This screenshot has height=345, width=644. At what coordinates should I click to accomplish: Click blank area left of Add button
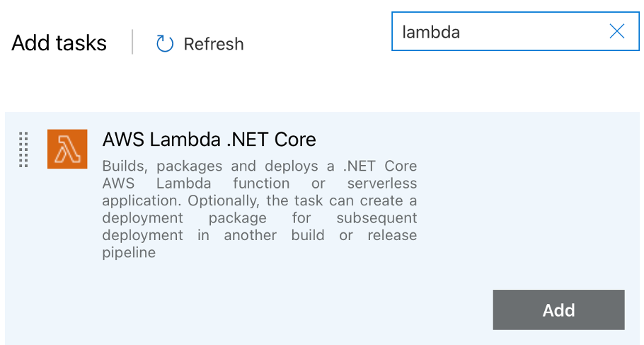(x=287, y=310)
